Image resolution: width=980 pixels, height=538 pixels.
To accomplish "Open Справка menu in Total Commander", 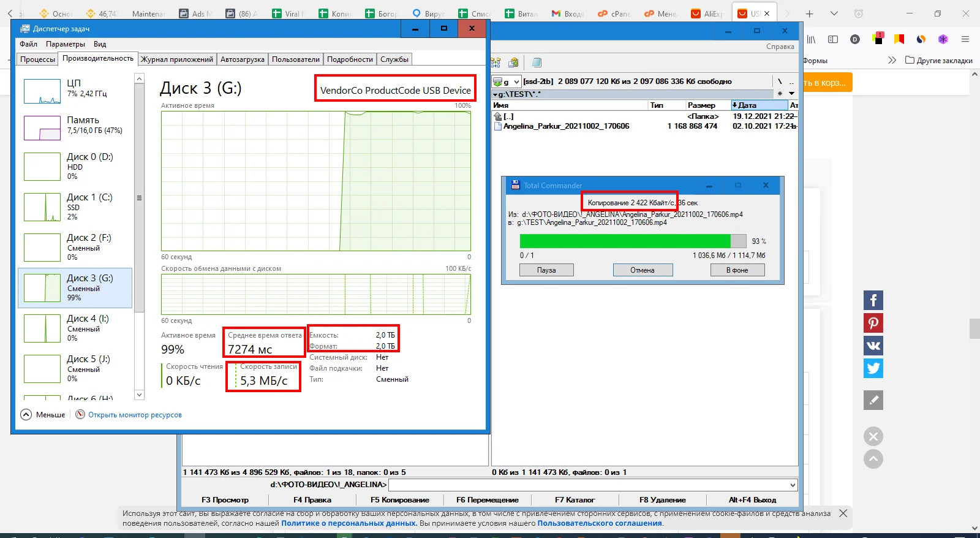I will (780, 47).
